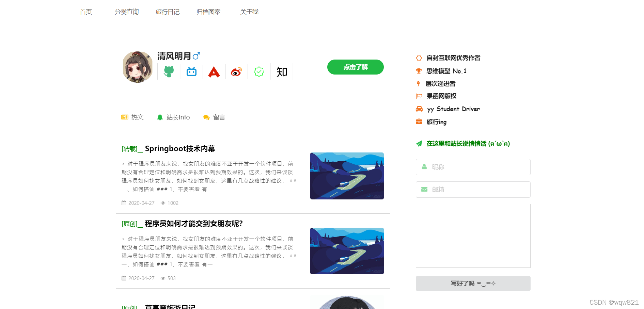Open article Springboot技术内幕
This screenshot has width=644, height=309.
coord(180,149)
